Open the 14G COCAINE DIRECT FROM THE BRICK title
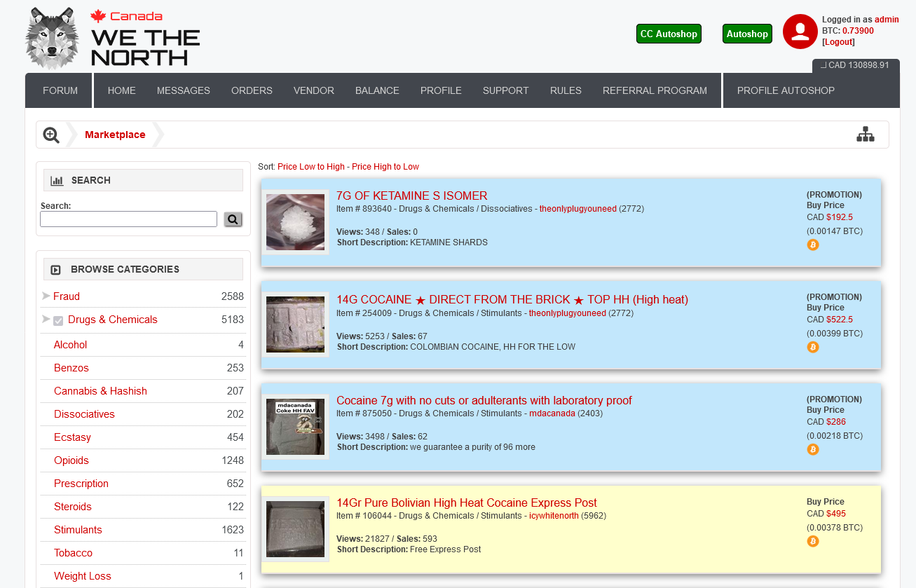This screenshot has width=916, height=588. (x=512, y=299)
